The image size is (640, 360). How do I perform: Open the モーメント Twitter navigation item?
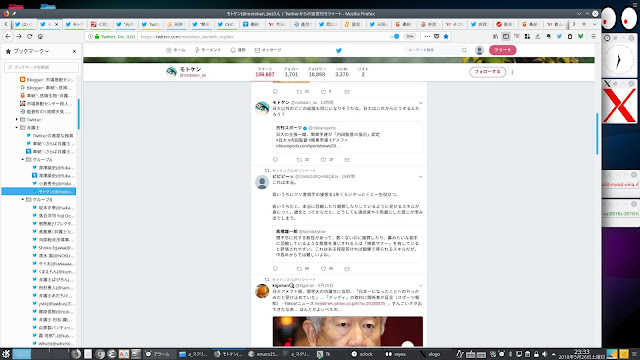point(208,50)
